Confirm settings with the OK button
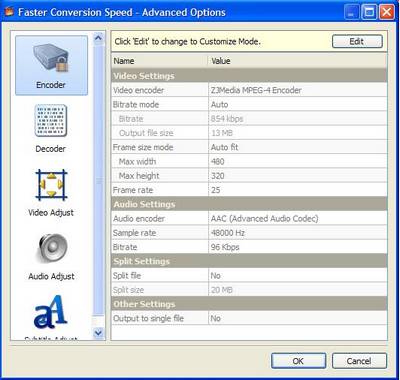 [x=298, y=361]
